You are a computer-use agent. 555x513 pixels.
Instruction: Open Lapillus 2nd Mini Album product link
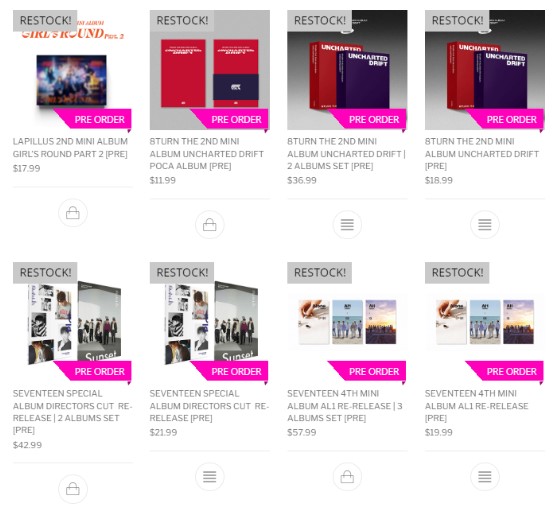click(70, 148)
